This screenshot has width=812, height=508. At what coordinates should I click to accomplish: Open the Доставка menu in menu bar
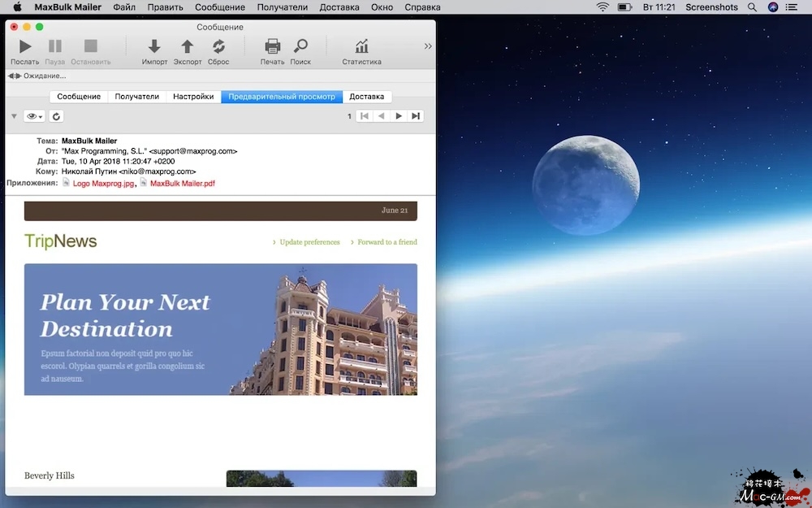pos(339,7)
